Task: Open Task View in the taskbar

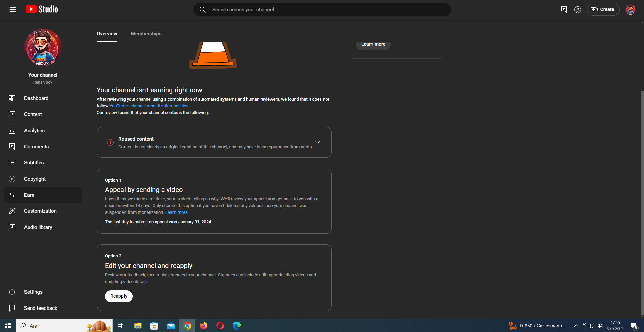Action: [x=121, y=326]
